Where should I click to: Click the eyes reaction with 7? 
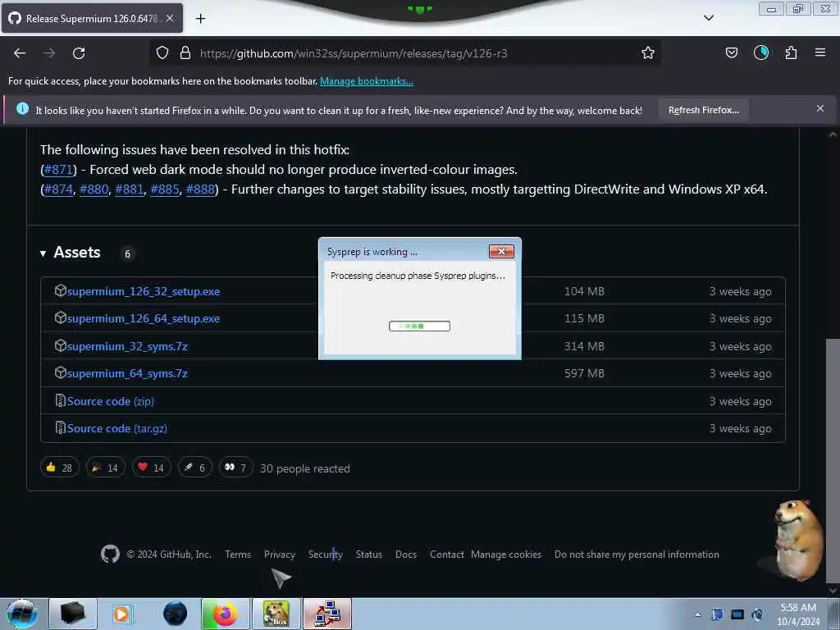point(235,468)
